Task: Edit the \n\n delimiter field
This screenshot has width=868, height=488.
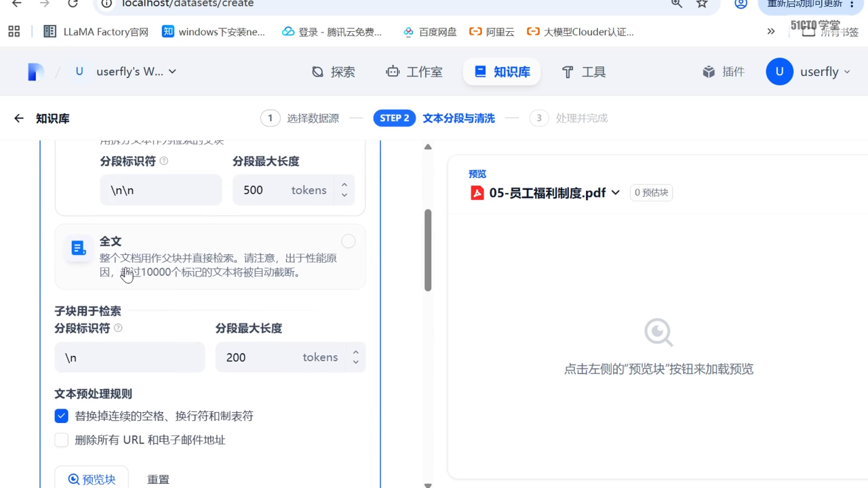Action: 161,190
